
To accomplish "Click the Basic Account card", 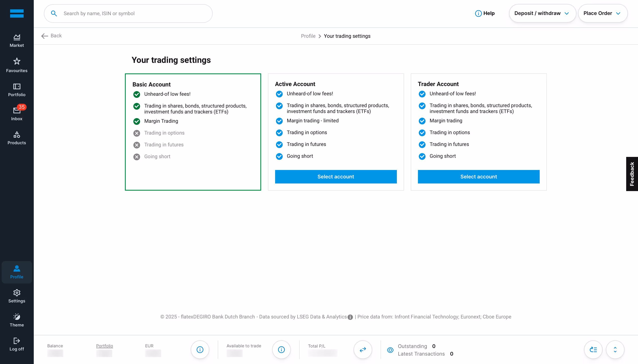I will pyautogui.click(x=193, y=132).
